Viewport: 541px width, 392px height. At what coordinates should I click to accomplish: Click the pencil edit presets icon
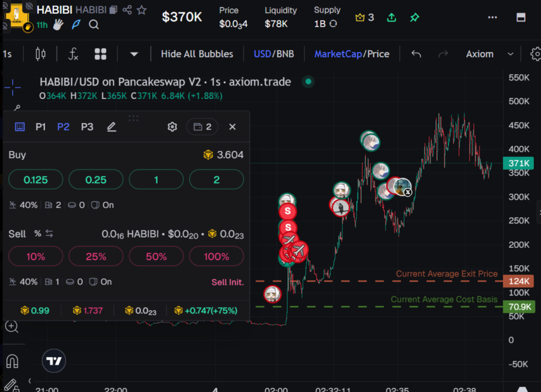[111, 127]
